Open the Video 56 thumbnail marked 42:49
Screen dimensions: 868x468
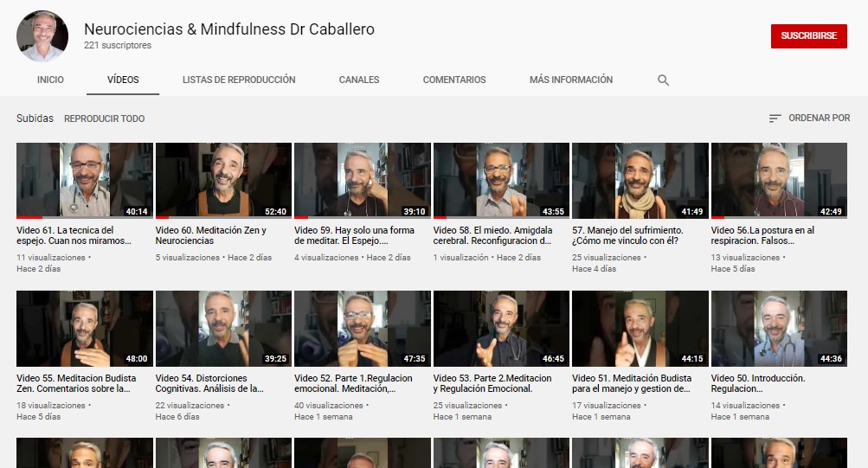point(780,180)
